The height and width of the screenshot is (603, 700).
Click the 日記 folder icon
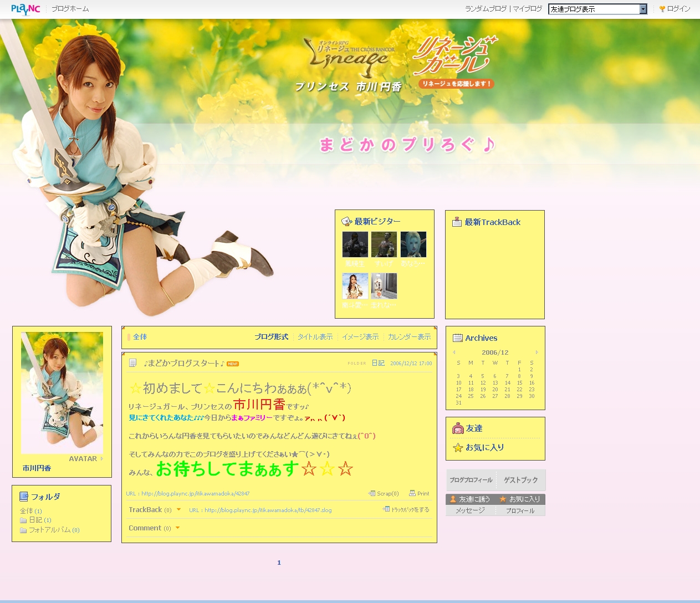pos(23,520)
